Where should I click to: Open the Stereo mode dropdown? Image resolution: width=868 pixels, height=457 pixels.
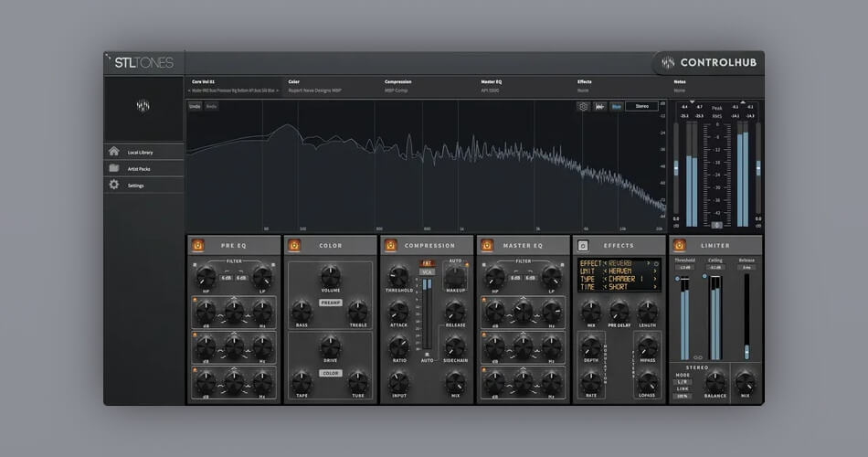pyautogui.click(x=642, y=106)
